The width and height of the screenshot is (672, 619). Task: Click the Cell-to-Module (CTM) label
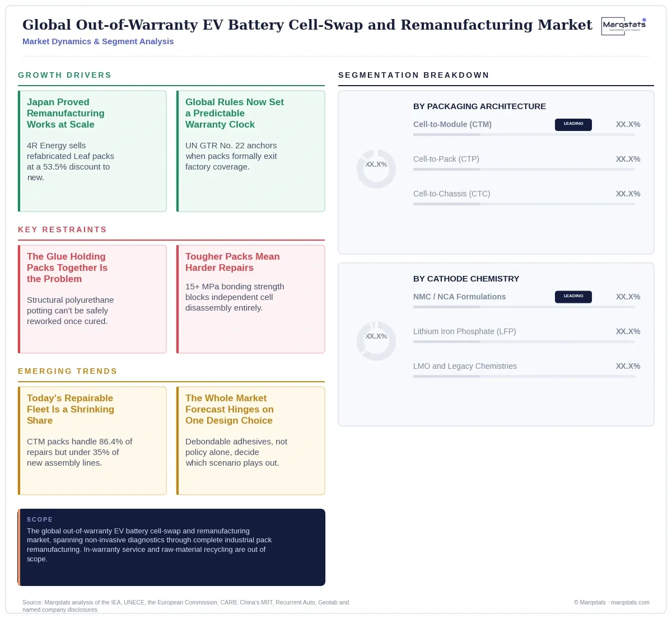coord(452,124)
